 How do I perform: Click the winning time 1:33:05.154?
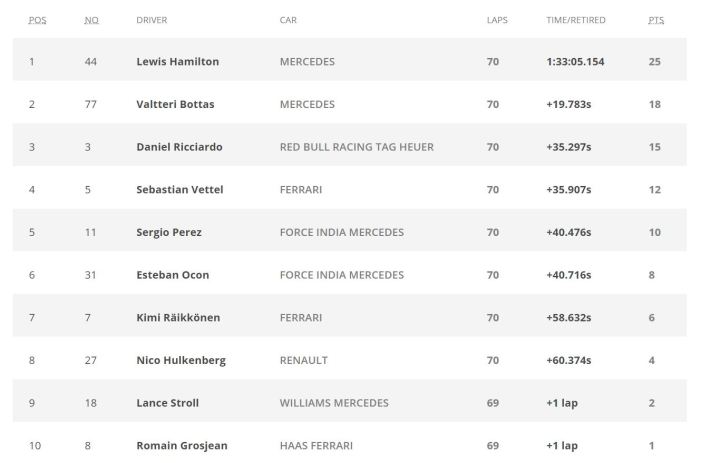(575, 62)
